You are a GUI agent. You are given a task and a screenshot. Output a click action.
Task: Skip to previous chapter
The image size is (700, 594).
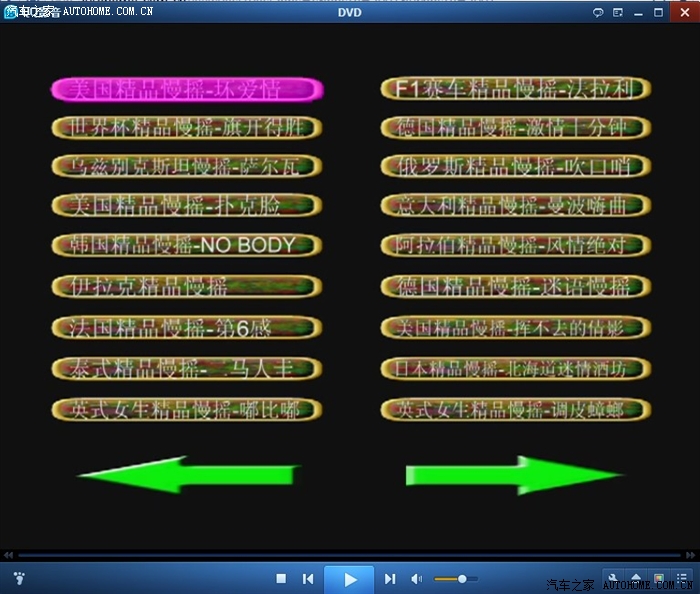click(309, 579)
